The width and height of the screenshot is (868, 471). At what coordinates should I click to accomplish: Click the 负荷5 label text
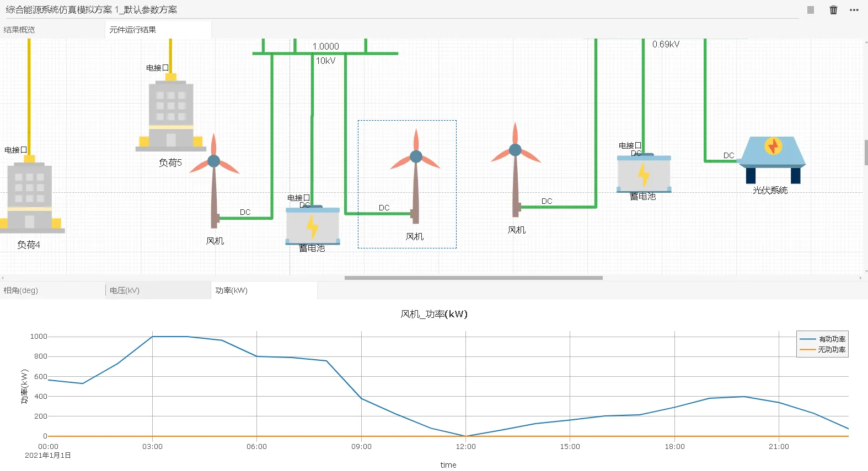pos(170,163)
